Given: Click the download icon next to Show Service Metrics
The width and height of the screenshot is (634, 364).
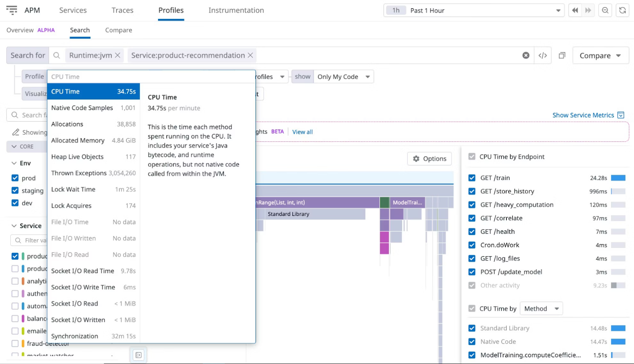Looking at the screenshot, I should click(621, 115).
